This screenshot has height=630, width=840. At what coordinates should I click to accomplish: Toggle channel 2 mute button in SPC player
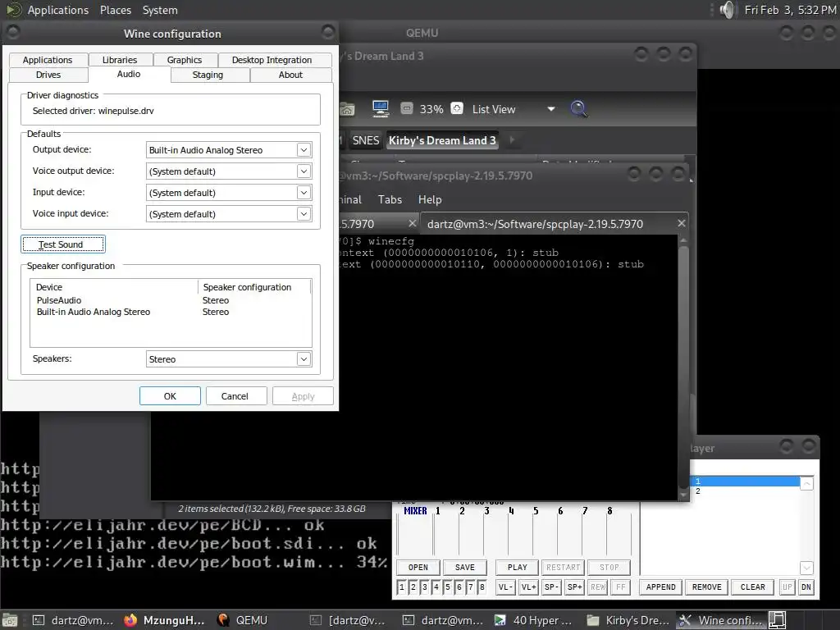point(413,587)
